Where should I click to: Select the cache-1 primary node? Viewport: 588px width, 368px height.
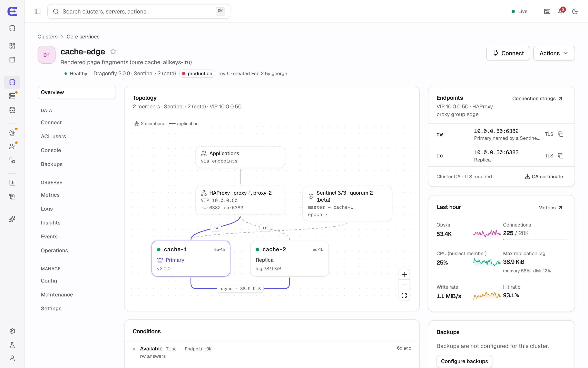191,258
